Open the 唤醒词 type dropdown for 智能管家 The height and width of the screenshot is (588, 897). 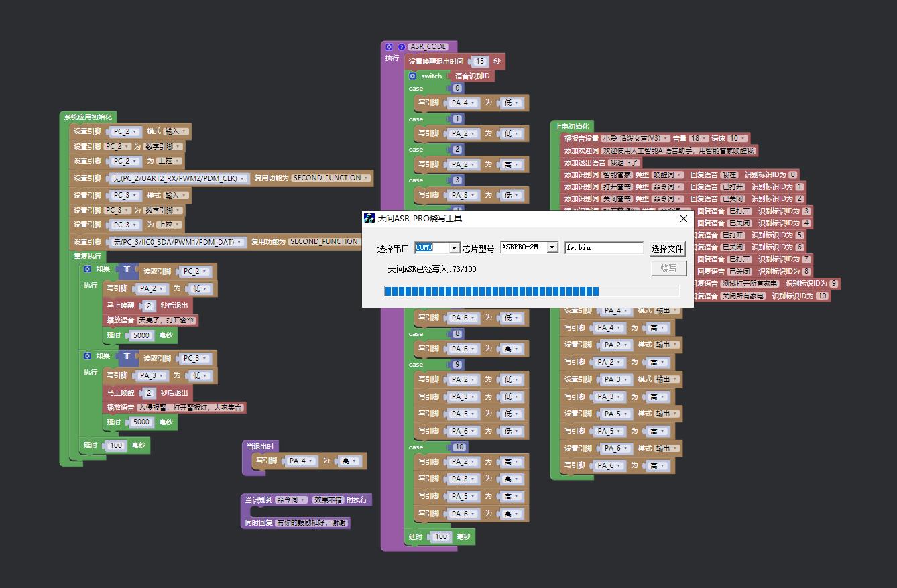668,175
